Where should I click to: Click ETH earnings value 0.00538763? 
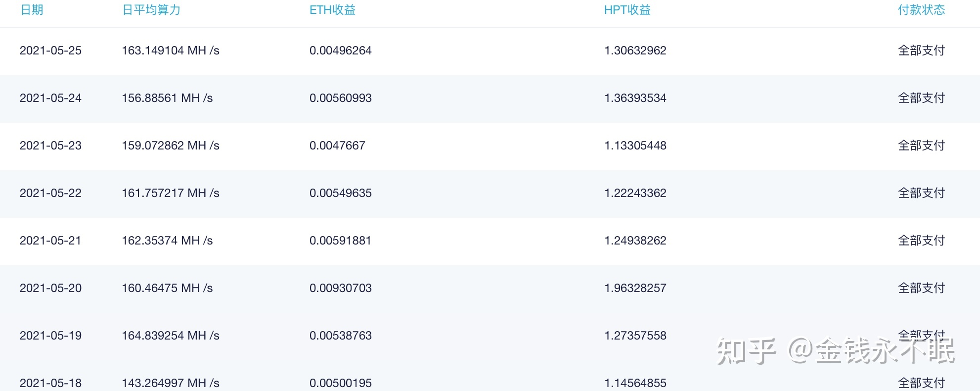[340, 336]
